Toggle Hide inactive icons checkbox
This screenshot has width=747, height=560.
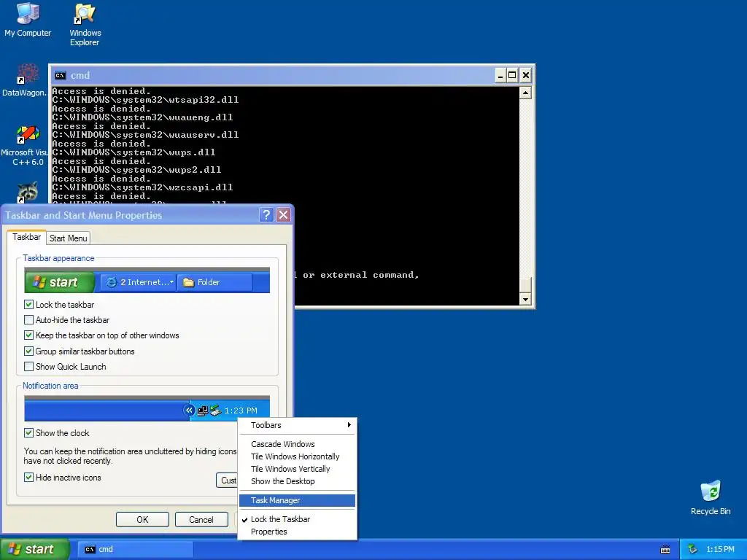[28, 477]
